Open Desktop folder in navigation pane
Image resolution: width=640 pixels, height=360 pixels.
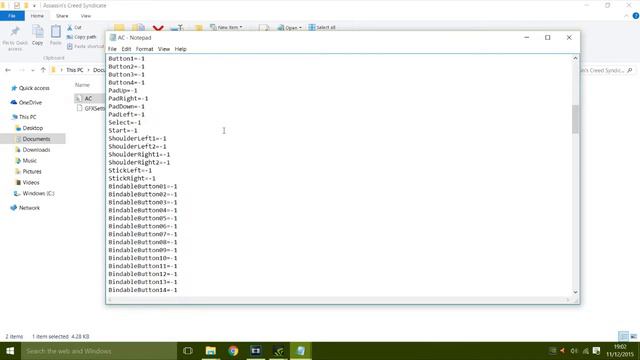coord(32,128)
